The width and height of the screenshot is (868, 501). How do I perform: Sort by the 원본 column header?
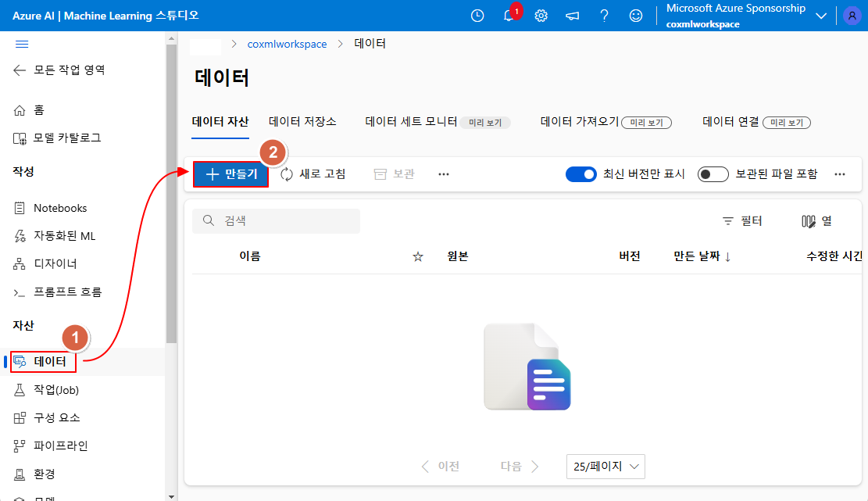pos(458,256)
